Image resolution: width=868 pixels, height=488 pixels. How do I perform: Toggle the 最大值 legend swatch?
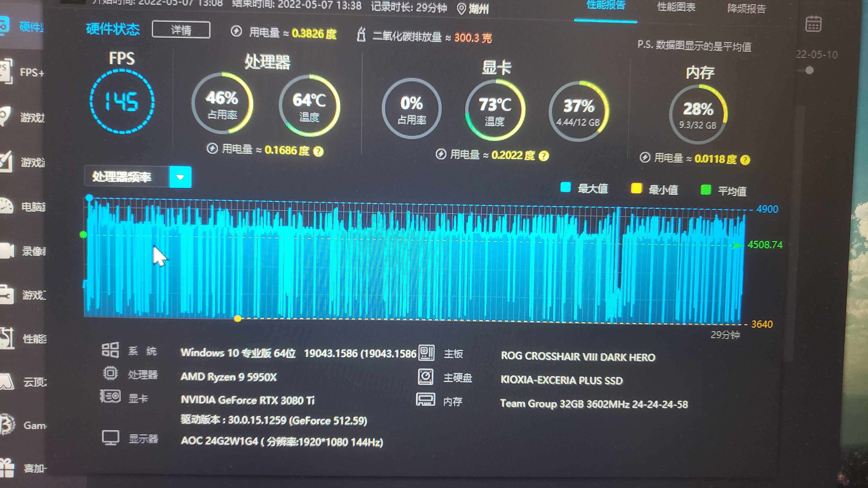(x=565, y=188)
